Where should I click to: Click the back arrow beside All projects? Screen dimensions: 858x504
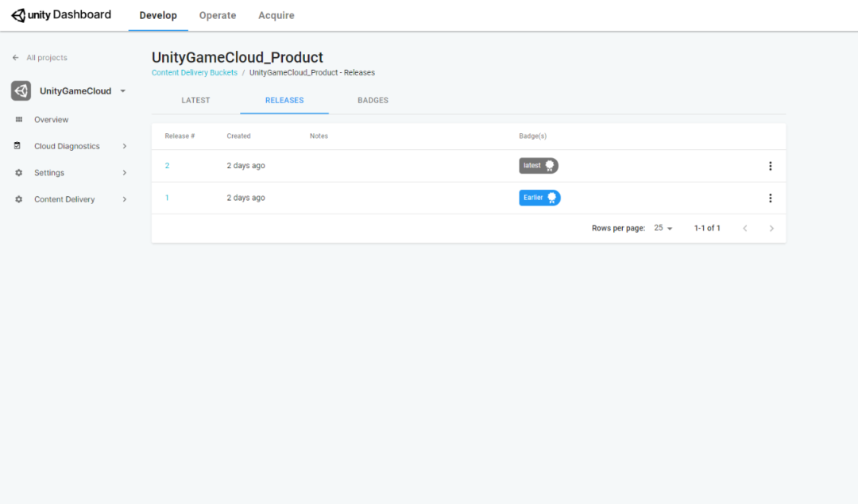15,57
